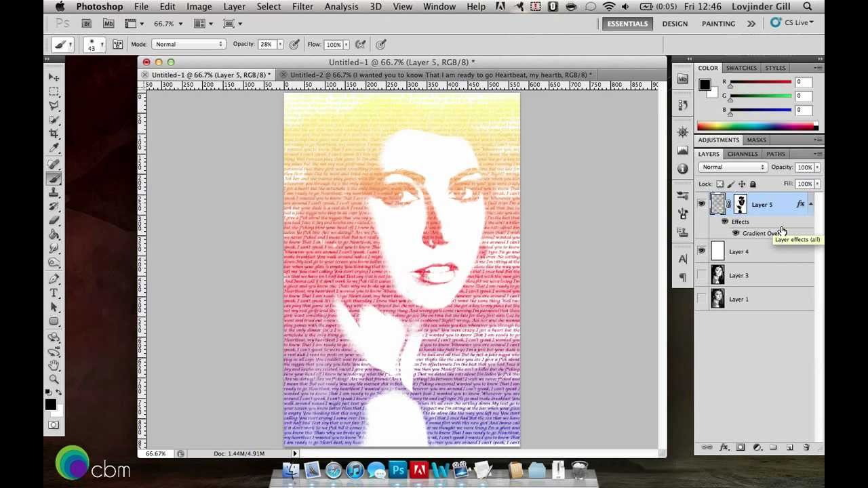This screenshot has width=868, height=488.
Task: Open the layer Opacity dropdown arrow
Action: point(818,167)
